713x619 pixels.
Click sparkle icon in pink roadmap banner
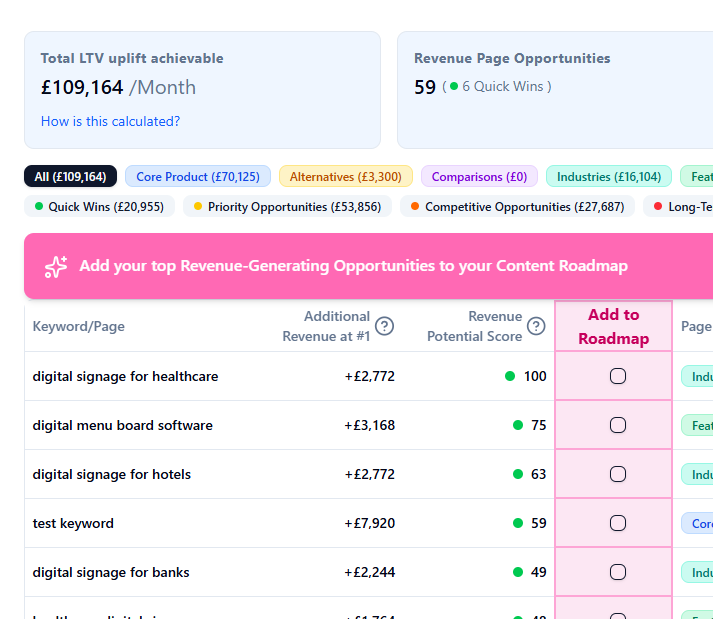56,267
